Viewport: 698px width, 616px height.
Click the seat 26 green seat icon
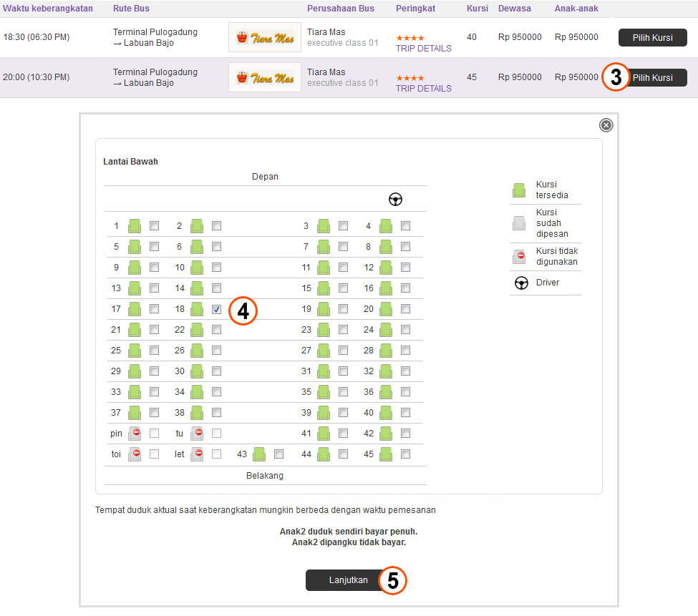click(x=197, y=351)
